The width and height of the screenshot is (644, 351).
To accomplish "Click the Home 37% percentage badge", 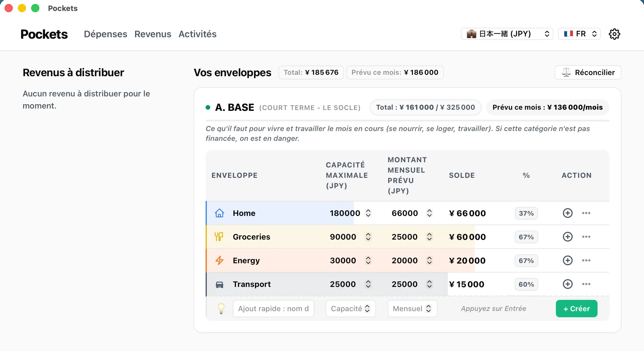I will pos(526,213).
